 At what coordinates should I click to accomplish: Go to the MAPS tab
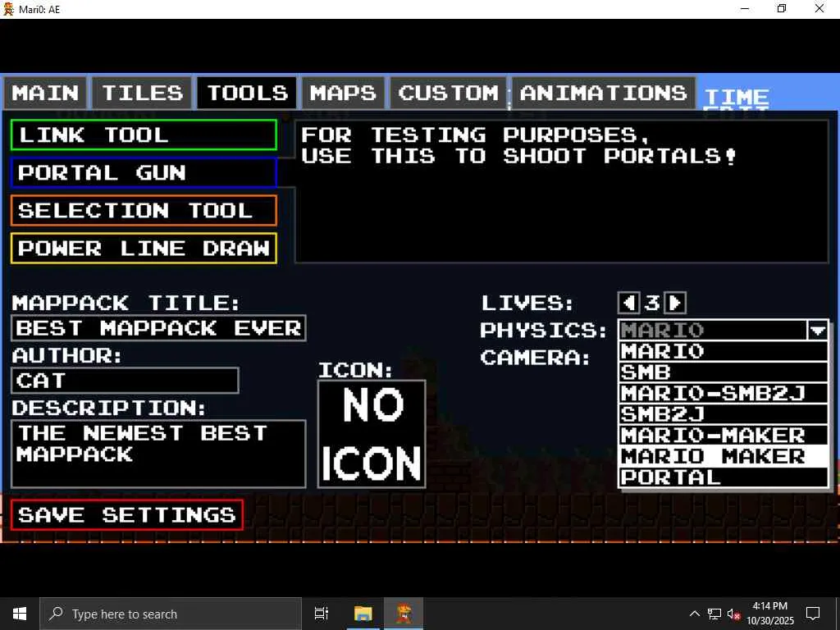point(343,94)
